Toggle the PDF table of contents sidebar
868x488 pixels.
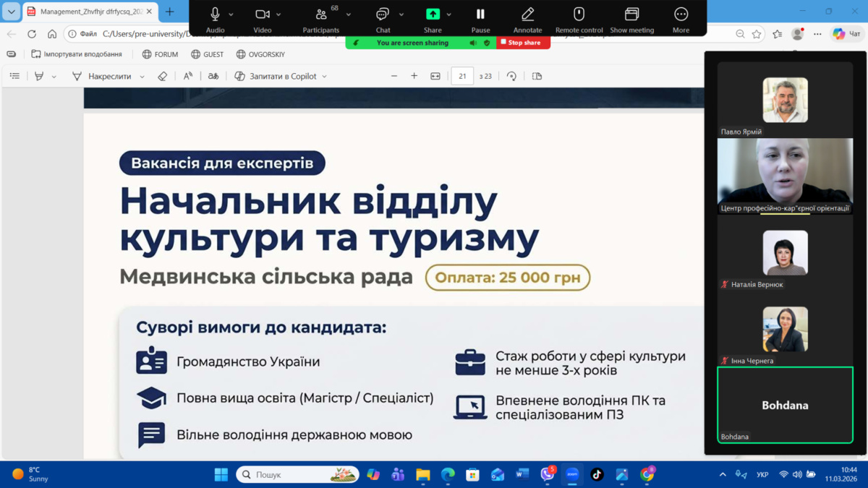tap(14, 76)
